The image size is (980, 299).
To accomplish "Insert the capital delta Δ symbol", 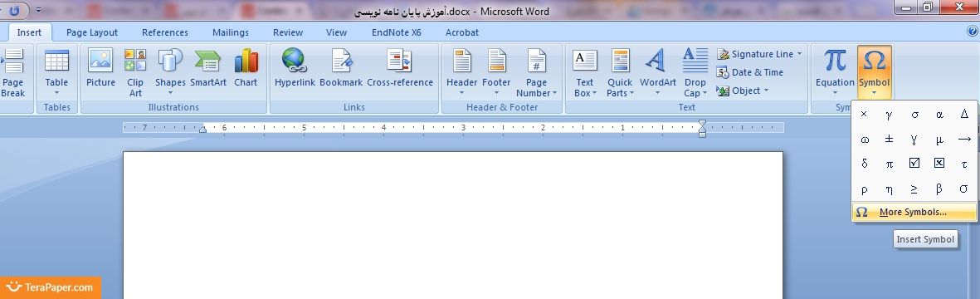I will tap(964, 114).
